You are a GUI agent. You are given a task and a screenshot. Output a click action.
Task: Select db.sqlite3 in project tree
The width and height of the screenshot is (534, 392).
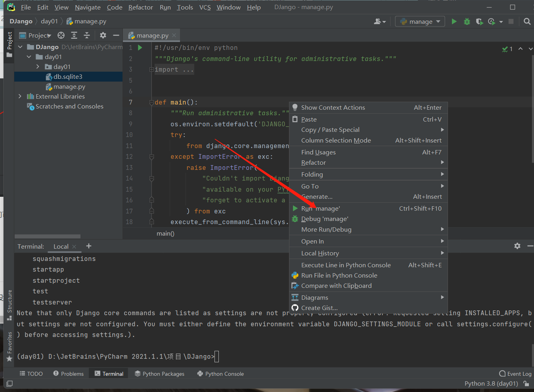pos(68,76)
